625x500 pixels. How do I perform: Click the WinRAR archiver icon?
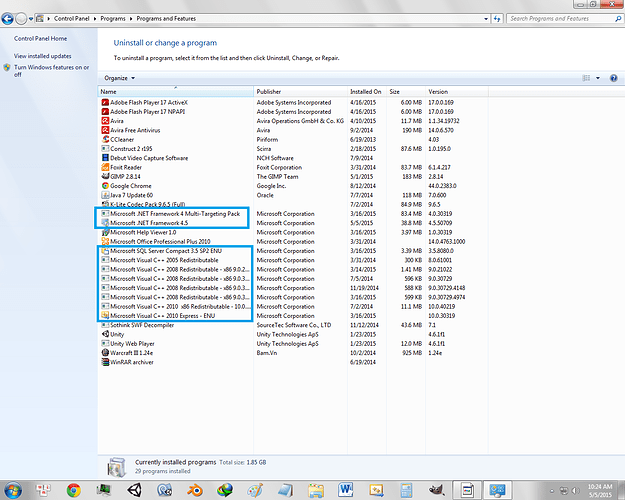[x=105, y=362]
